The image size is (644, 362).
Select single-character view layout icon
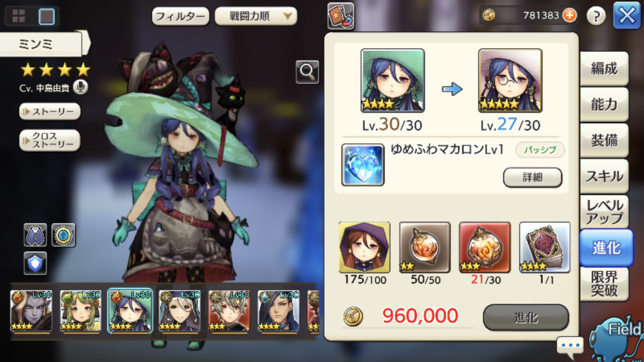point(46,16)
